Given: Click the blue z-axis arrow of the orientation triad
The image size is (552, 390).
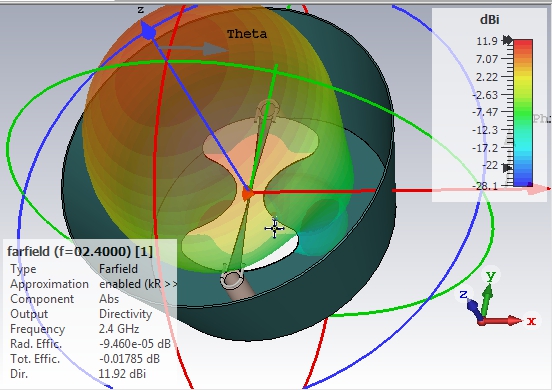Looking at the screenshot, I should coord(474,309).
